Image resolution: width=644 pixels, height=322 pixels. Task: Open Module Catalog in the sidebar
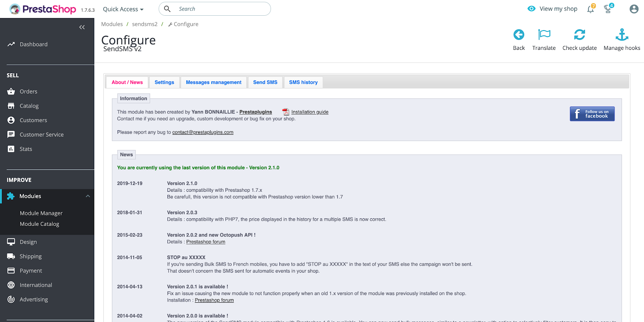39,224
